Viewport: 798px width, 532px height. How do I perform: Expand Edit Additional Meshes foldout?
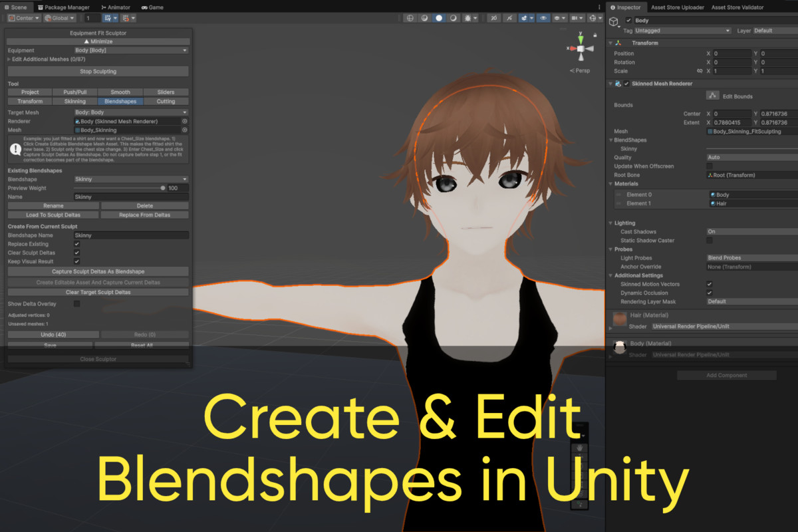[x=9, y=59]
